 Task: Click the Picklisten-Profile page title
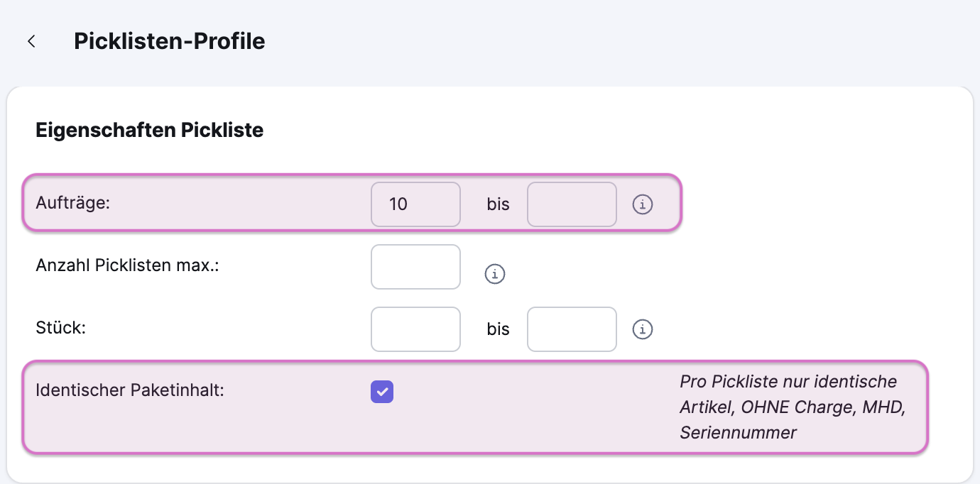pyautogui.click(x=169, y=41)
